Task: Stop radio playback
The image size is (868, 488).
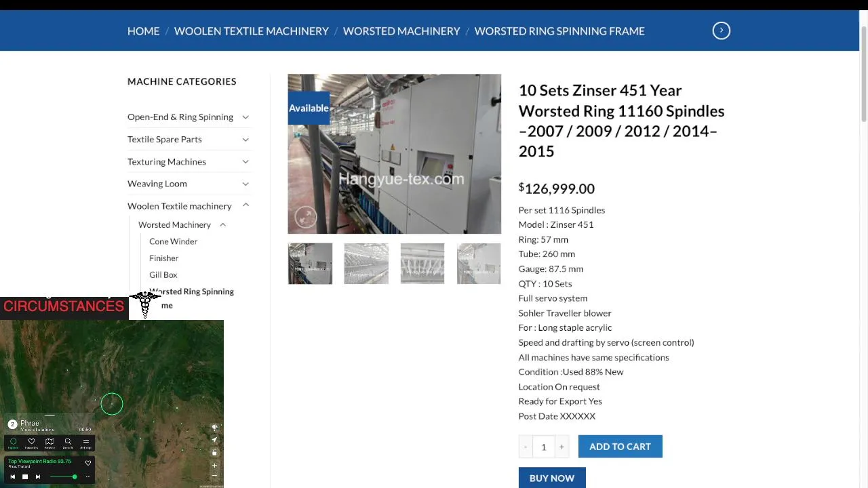Action: coord(25,476)
